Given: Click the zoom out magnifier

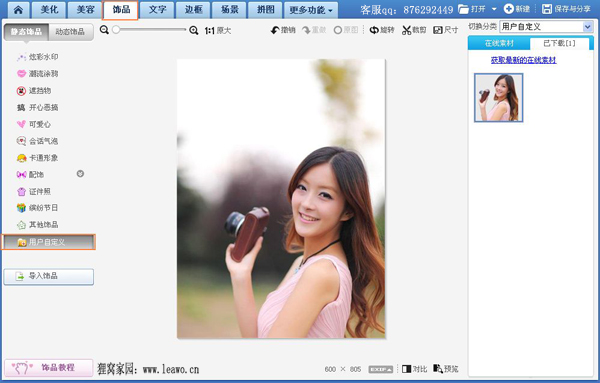Looking at the screenshot, I should pyautogui.click(x=104, y=30).
